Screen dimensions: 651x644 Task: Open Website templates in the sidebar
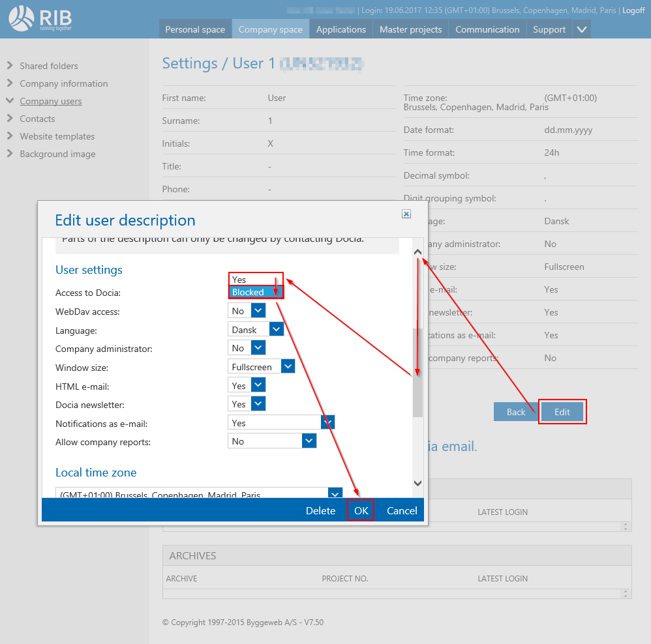pyautogui.click(x=57, y=136)
